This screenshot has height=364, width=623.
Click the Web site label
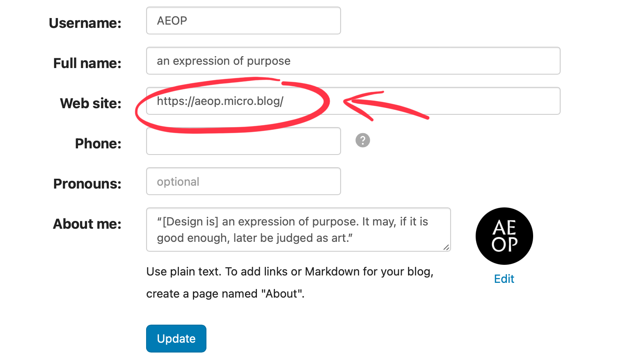click(x=91, y=103)
